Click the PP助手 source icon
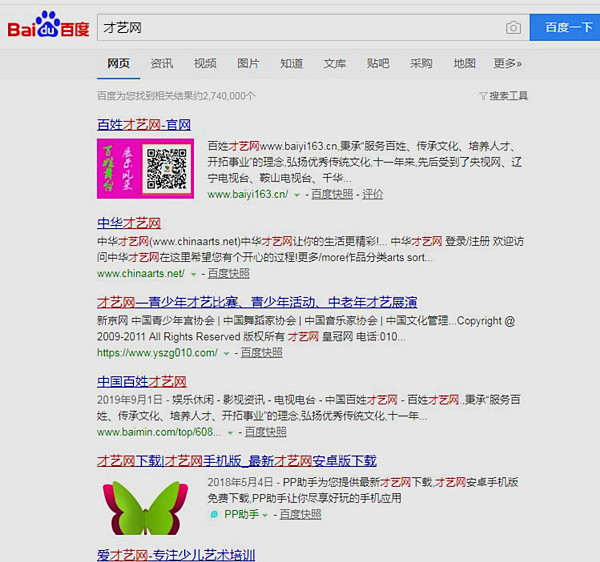This screenshot has height=562, width=600. point(214,514)
